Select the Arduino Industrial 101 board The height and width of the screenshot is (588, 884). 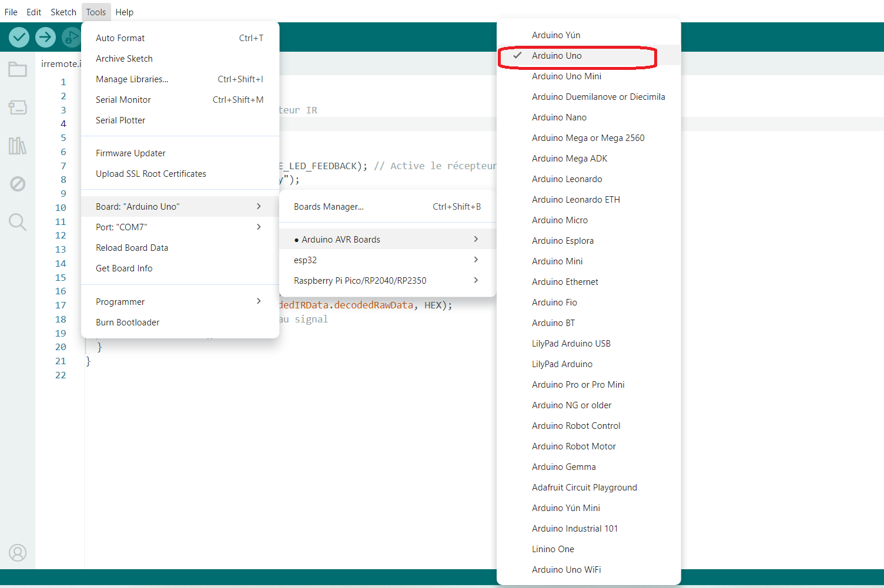click(589, 529)
